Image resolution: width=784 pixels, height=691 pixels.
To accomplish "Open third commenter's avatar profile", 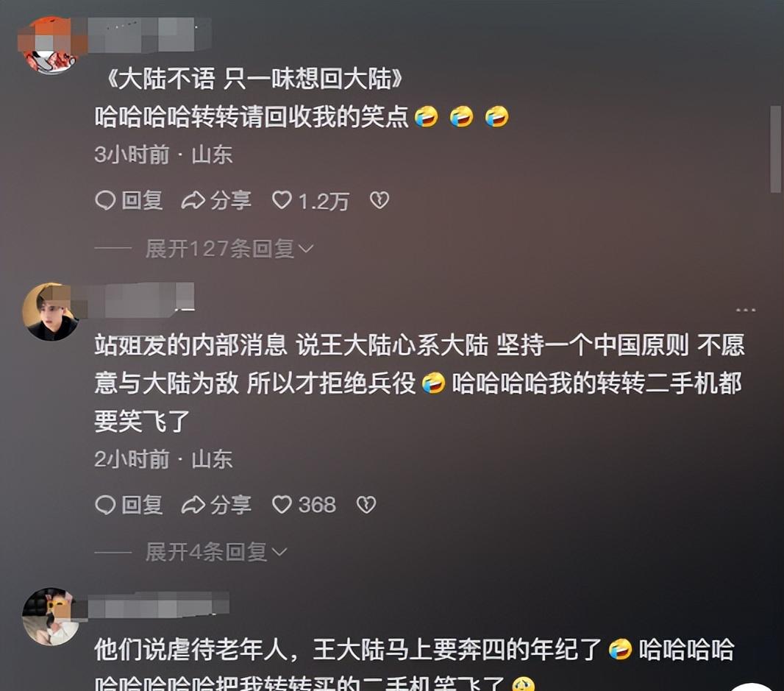I will click(50, 617).
